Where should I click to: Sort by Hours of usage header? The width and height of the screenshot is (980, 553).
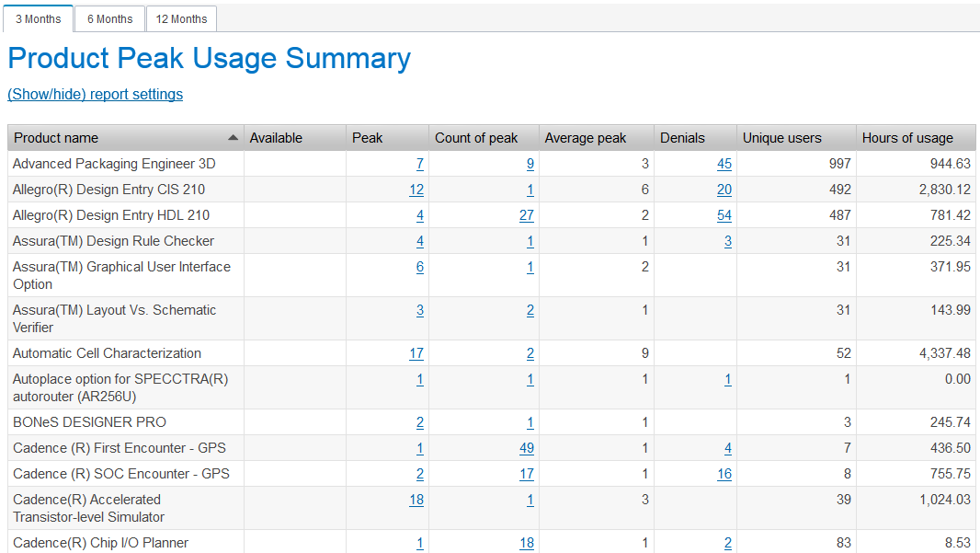pyautogui.click(x=907, y=138)
